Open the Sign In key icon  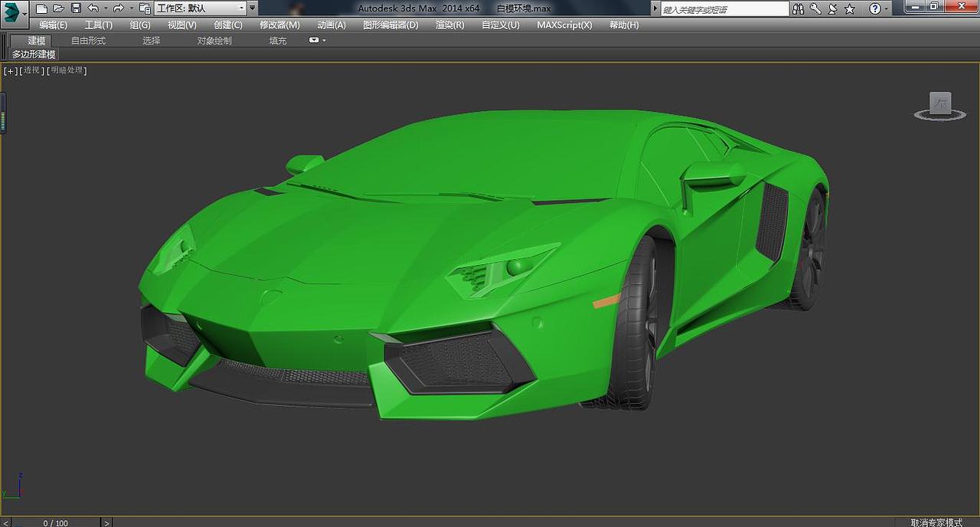(816, 9)
